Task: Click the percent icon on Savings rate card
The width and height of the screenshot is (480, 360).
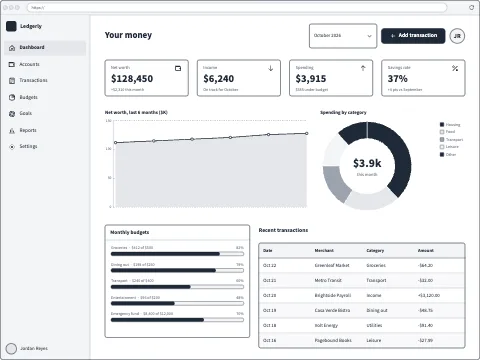Action: tap(455, 68)
